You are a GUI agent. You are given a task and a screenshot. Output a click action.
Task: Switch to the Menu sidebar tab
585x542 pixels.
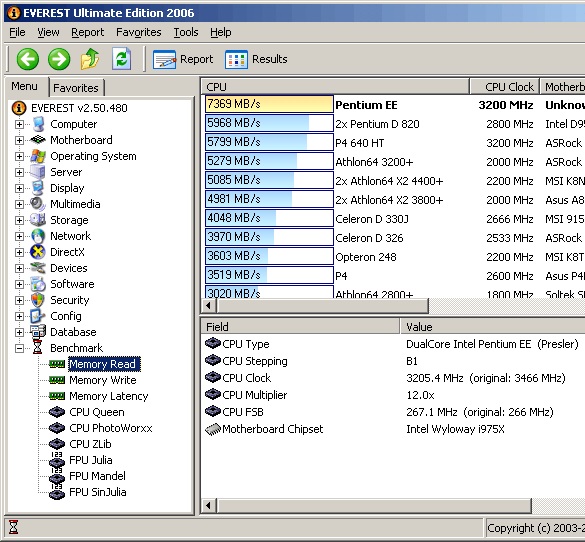25,86
